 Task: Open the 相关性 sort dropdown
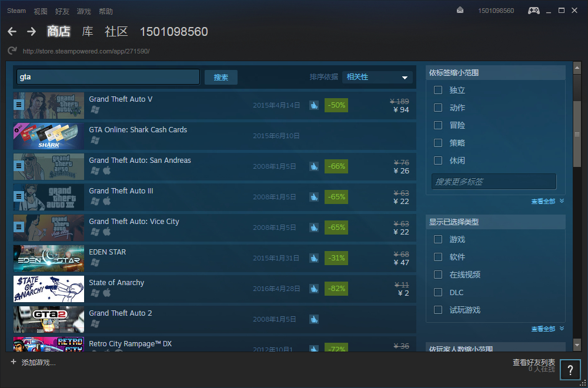coord(377,77)
